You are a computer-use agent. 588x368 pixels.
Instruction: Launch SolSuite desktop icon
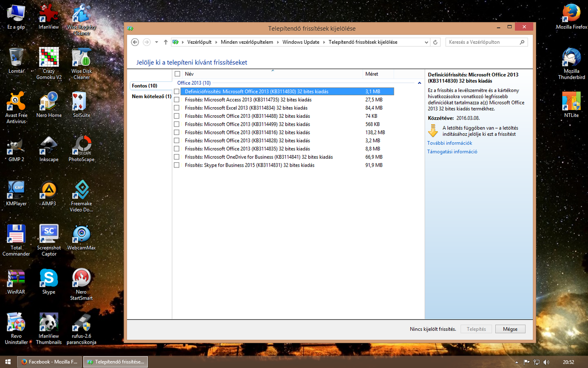tap(82, 105)
